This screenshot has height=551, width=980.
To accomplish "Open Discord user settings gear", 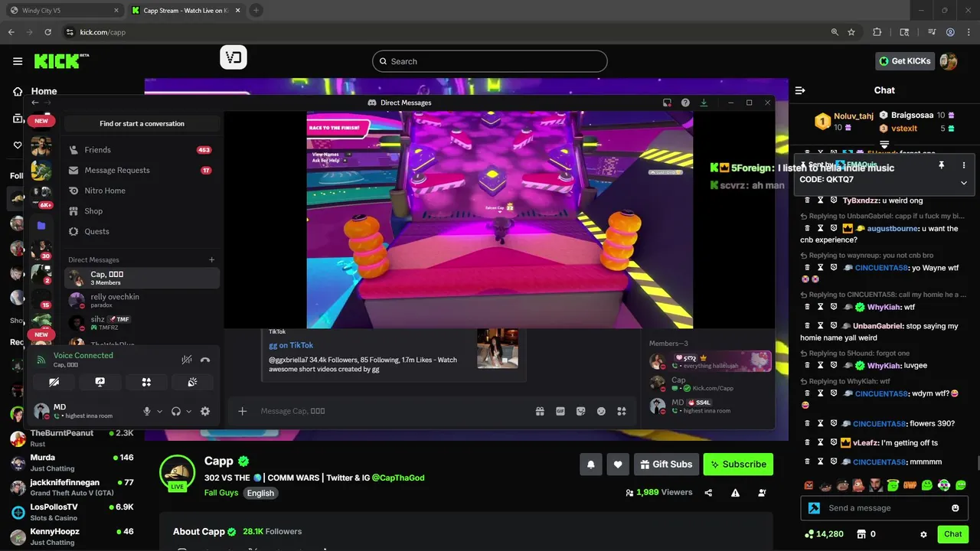I will [205, 411].
